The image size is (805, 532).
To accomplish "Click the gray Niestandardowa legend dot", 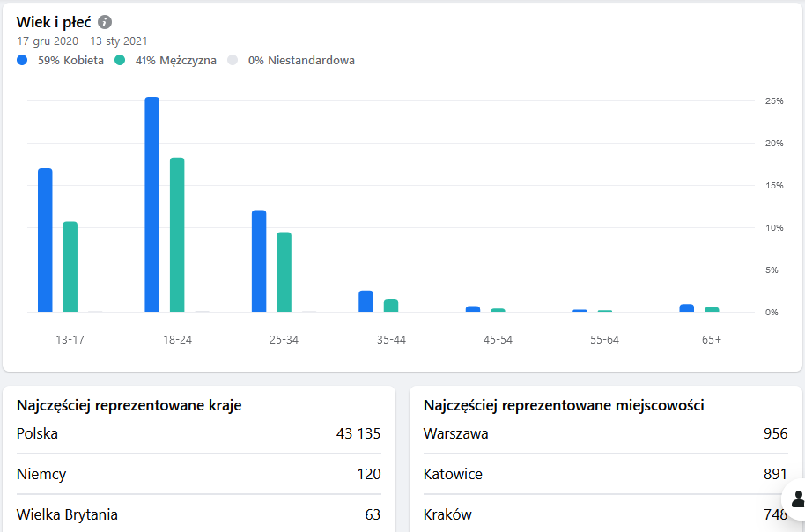I will tap(233, 61).
